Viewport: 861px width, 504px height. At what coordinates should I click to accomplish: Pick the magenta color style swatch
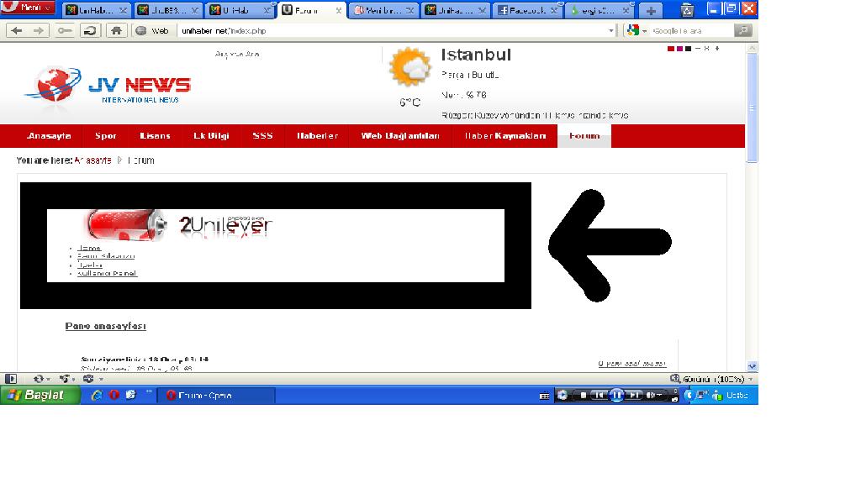click(679, 49)
